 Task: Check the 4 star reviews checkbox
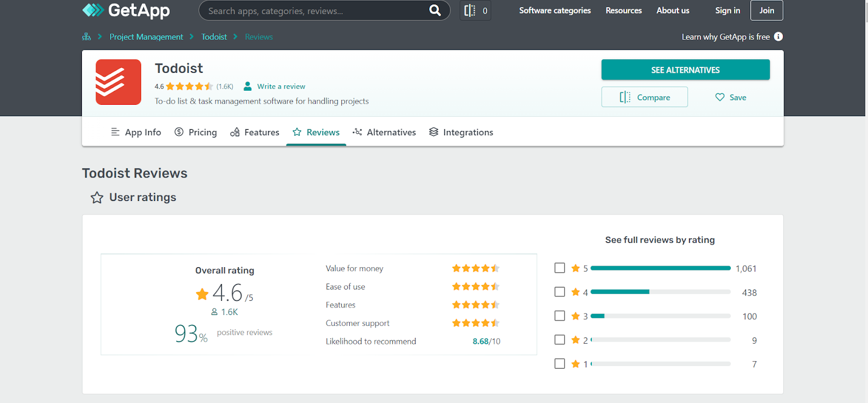560,292
